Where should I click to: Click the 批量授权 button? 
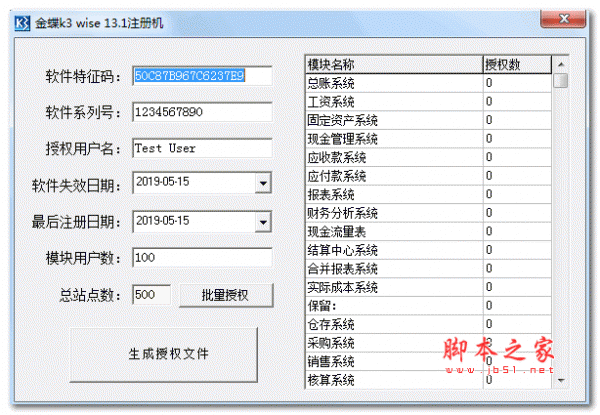226,295
